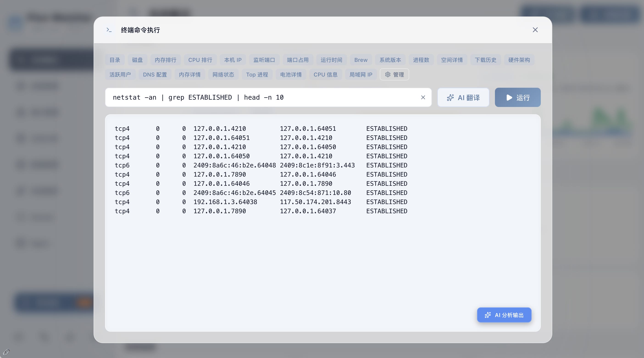Select the 磁盘 quick command
Viewport: 644px width, 358px height.
pyautogui.click(x=137, y=60)
